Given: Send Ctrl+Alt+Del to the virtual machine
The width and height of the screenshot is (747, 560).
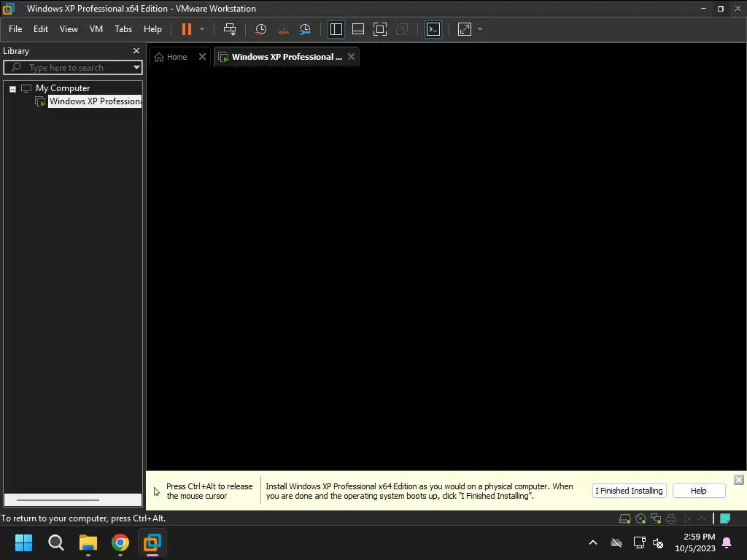Looking at the screenshot, I should tap(230, 29).
